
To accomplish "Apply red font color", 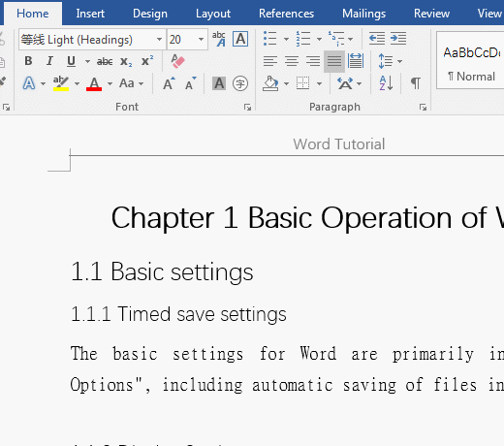I will pyautogui.click(x=94, y=83).
